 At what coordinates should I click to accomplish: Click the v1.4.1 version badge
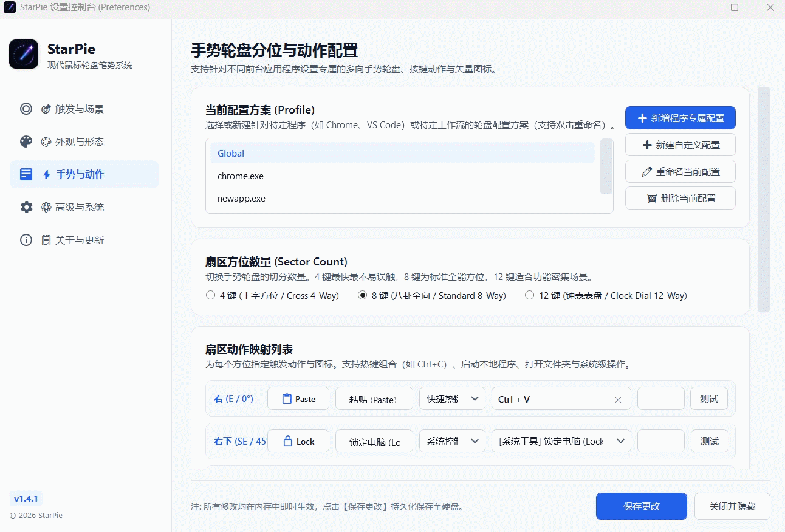pyautogui.click(x=26, y=499)
